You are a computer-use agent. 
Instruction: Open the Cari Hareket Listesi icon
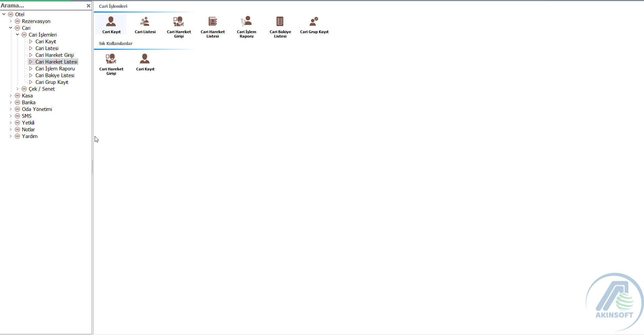click(x=213, y=27)
